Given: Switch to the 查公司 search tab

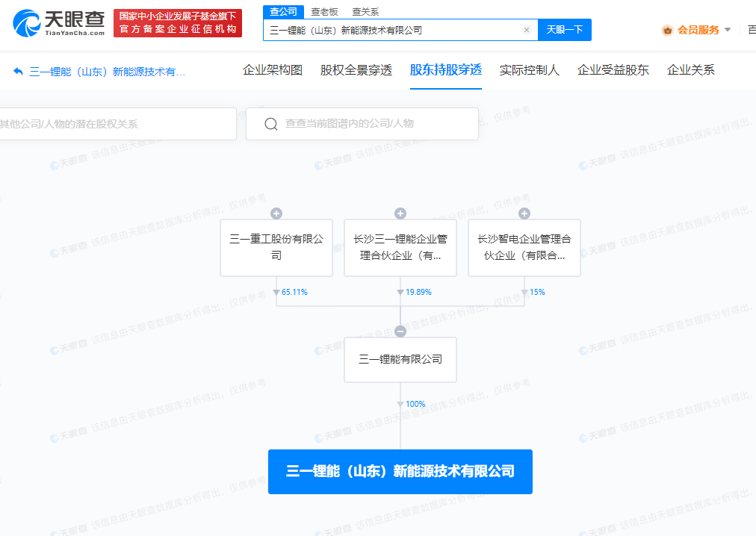Looking at the screenshot, I should pos(284,11).
